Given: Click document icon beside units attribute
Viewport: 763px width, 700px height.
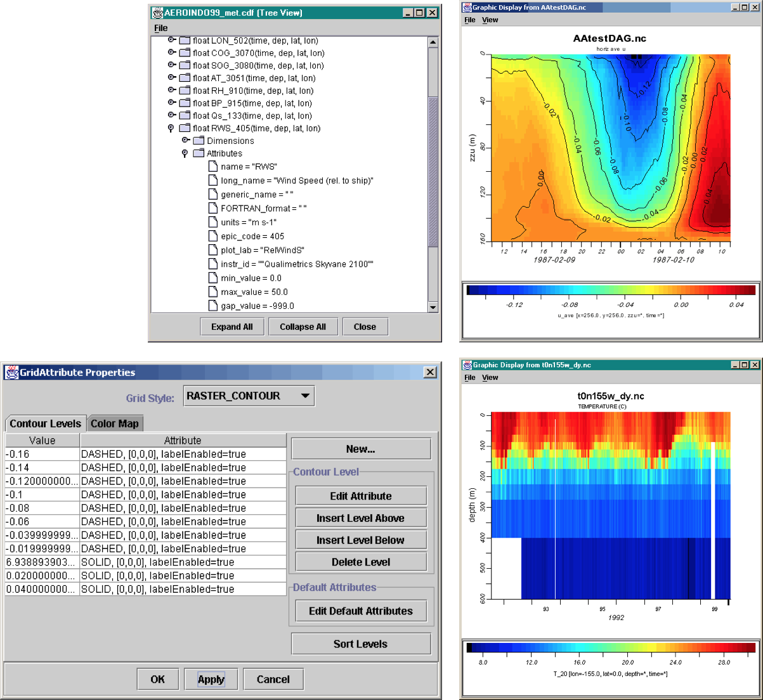Looking at the screenshot, I should coord(213,222).
